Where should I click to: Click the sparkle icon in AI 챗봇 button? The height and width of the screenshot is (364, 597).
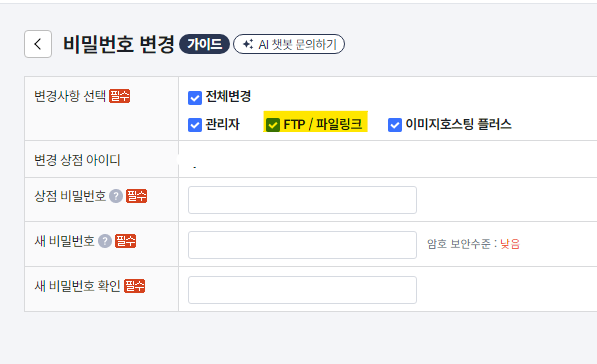pyautogui.click(x=248, y=44)
